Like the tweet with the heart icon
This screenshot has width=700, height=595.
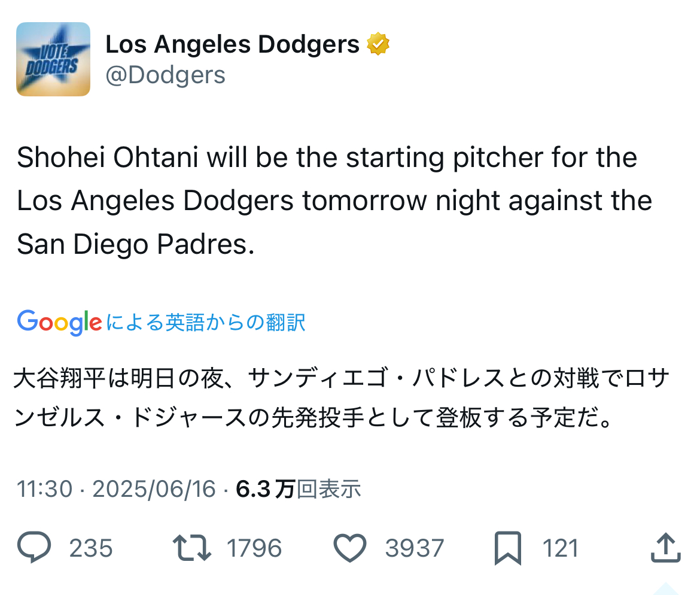coord(349,548)
